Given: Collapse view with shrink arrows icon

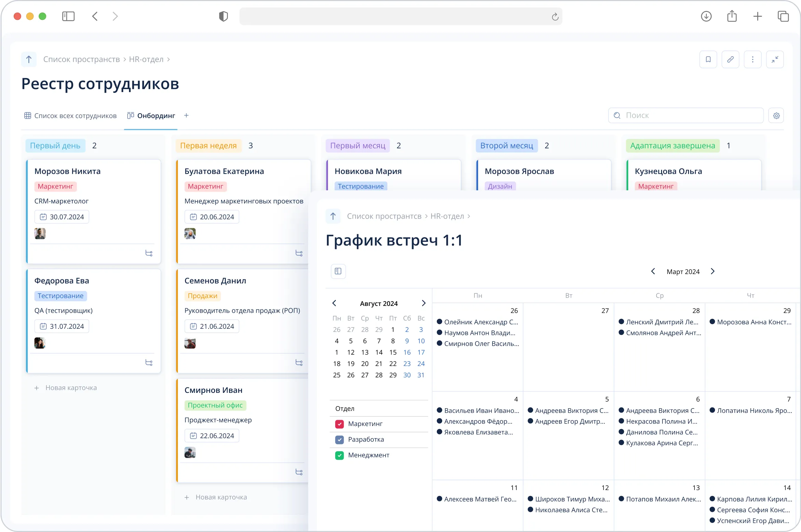Looking at the screenshot, I should (x=775, y=59).
